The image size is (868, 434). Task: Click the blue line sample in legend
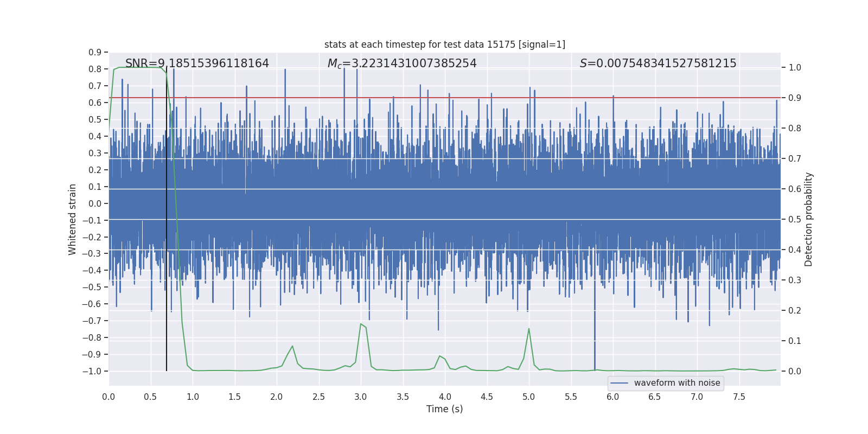(620, 383)
